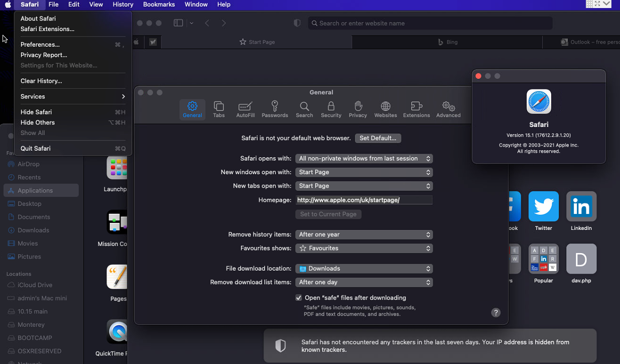Change the Remove history items dropdown
The height and width of the screenshot is (364, 620).
[x=364, y=234]
